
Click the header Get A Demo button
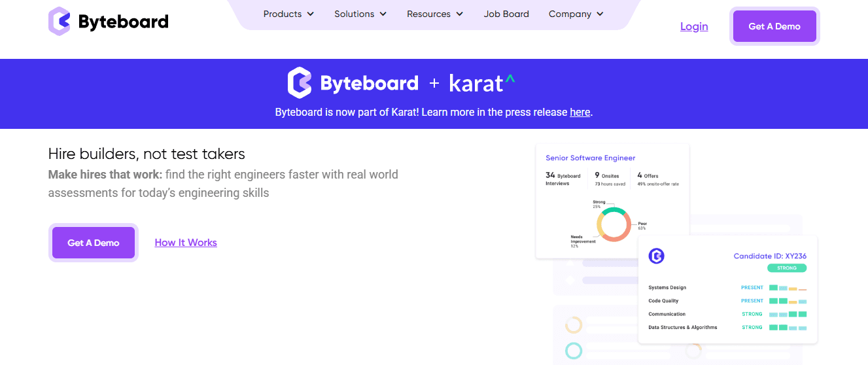(774, 26)
